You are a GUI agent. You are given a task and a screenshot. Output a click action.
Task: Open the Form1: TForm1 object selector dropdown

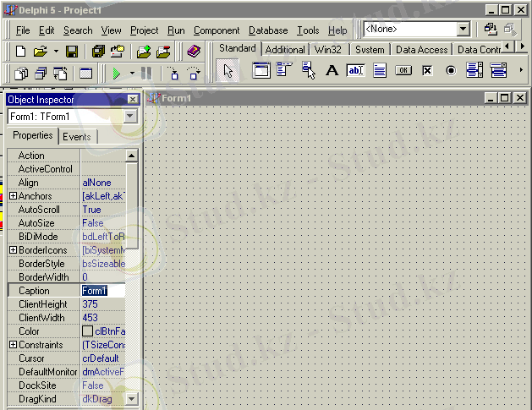coord(131,116)
